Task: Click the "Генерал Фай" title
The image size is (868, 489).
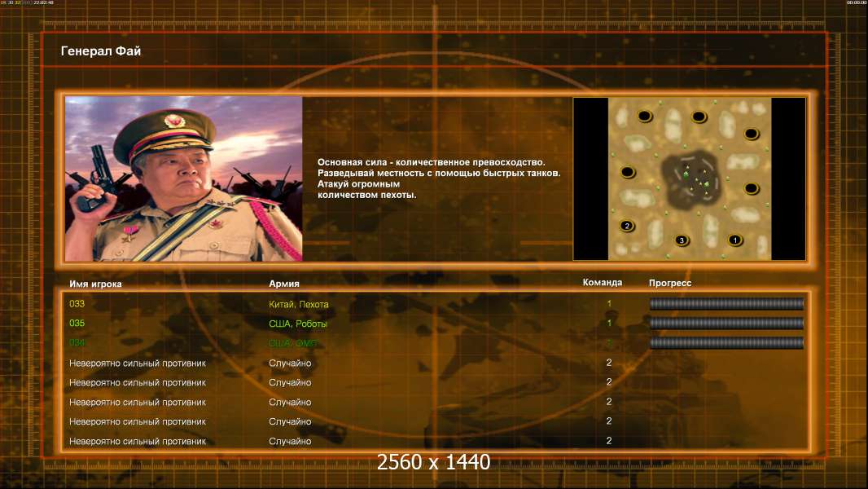Action: (x=101, y=51)
